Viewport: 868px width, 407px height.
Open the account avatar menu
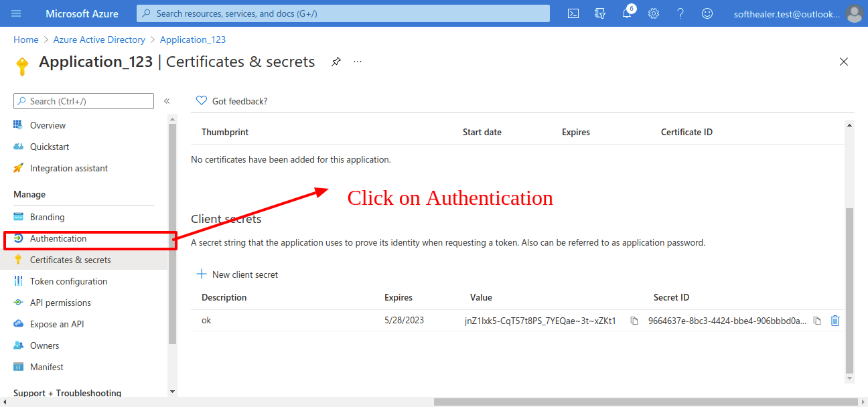(x=854, y=13)
